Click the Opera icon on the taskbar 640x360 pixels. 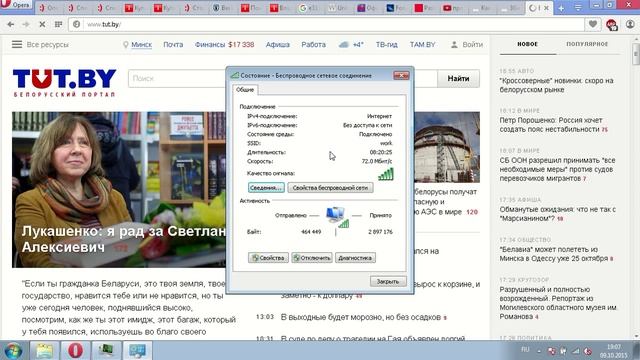[75, 351]
